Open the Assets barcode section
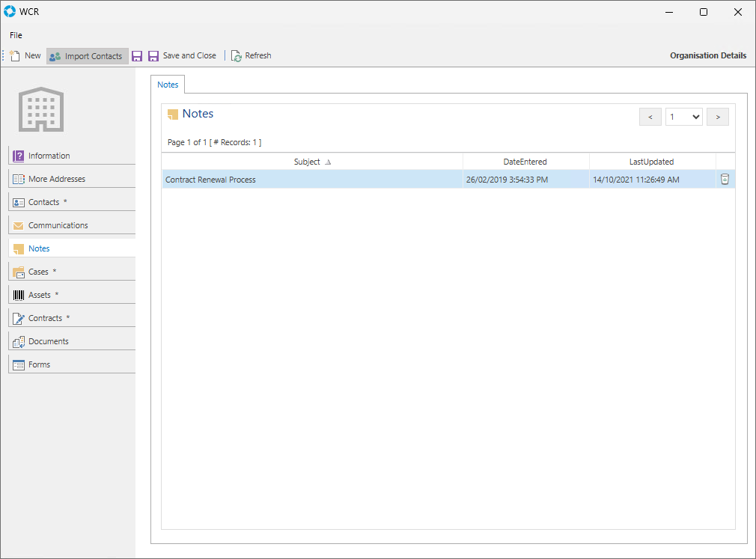 click(40, 295)
